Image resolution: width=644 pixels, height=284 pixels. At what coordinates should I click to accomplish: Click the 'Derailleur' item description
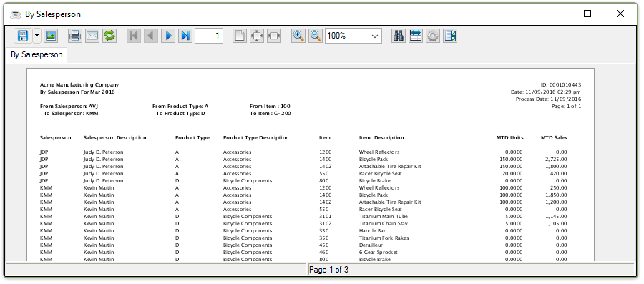[371, 245]
